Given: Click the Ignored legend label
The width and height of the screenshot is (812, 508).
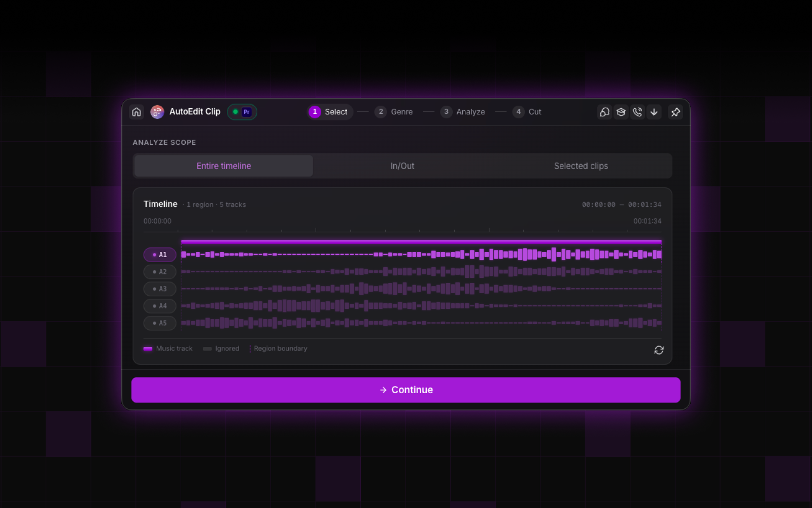Looking at the screenshot, I should tap(227, 348).
